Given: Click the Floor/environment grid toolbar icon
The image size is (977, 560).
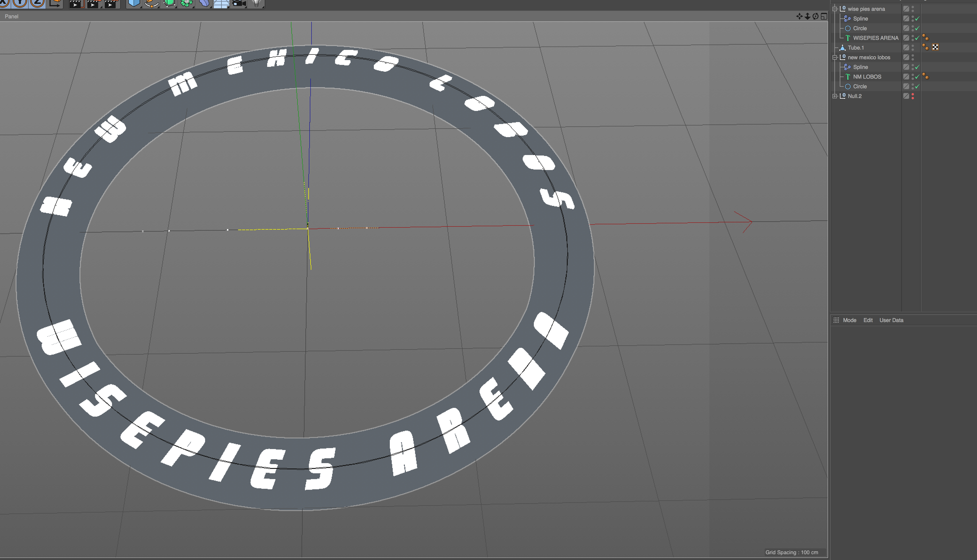Looking at the screenshot, I should (221, 3).
